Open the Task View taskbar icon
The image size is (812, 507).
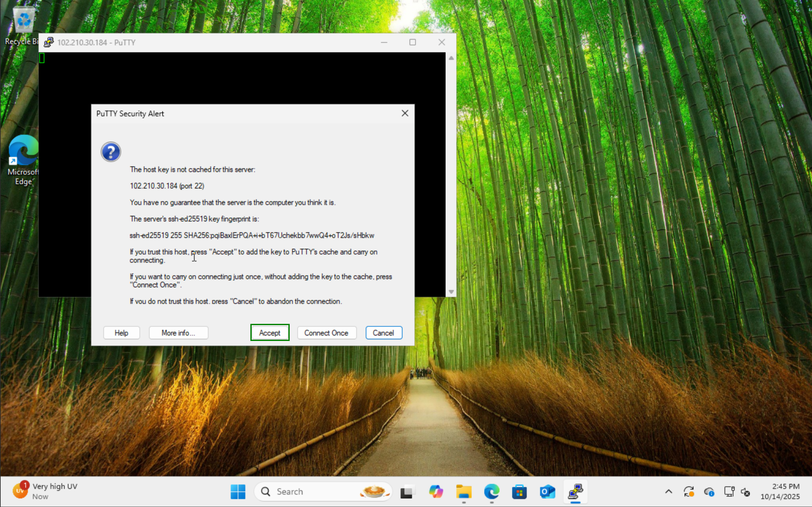(407, 491)
